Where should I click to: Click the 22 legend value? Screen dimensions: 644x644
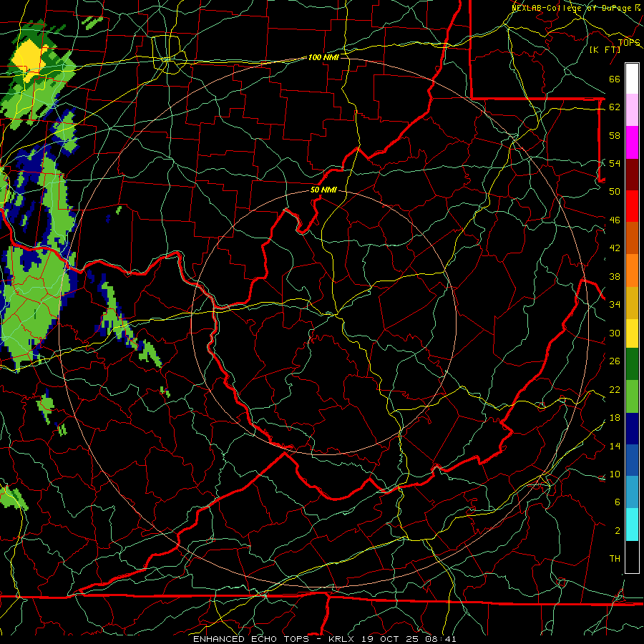click(x=615, y=389)
